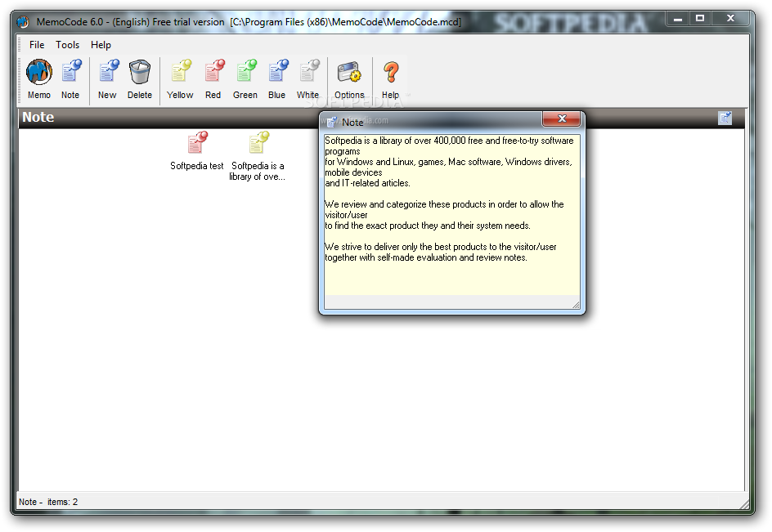Minimize the MemoCode window
772x532 pixels.
tap(678, 19)
